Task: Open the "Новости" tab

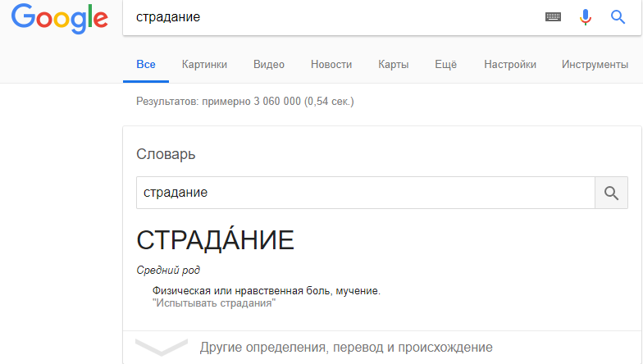Action: [331, 65]
